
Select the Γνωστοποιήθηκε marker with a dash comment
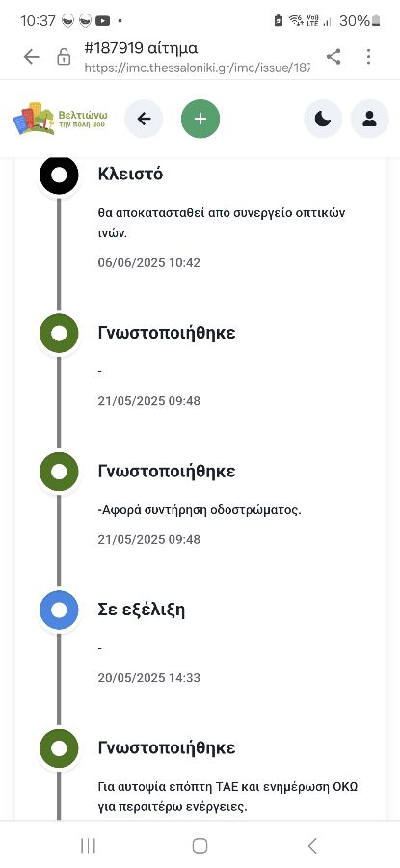[59, 334]
